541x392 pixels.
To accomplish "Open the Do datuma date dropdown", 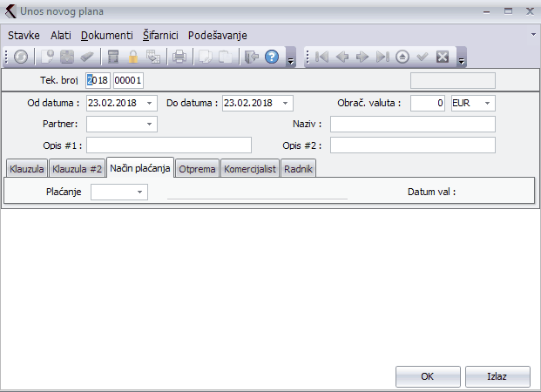I will tap(287, 103).
